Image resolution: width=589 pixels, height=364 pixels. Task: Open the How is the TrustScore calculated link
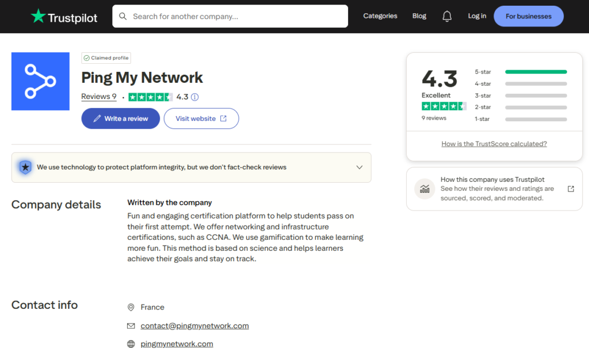(494, 143)
